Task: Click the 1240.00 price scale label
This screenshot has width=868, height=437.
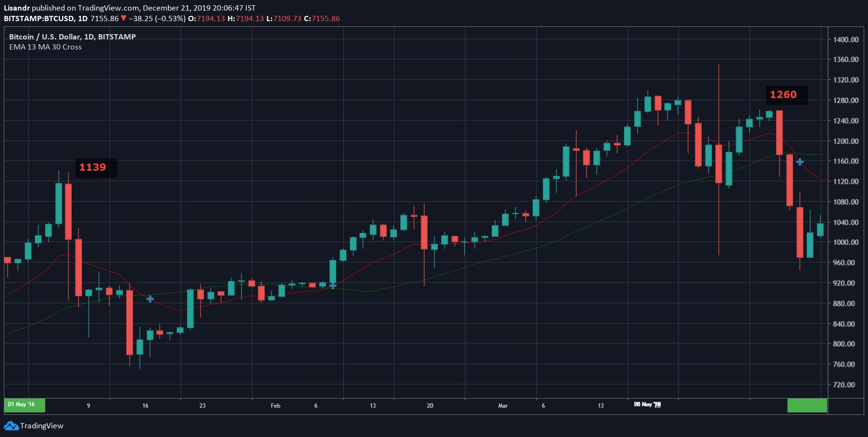Action: click(846, 121)
